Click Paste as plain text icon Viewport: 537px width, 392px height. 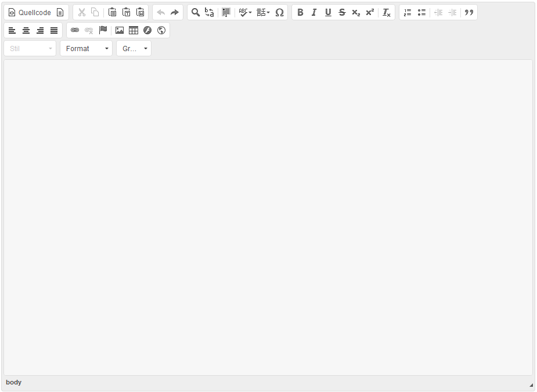click(127, 12)
